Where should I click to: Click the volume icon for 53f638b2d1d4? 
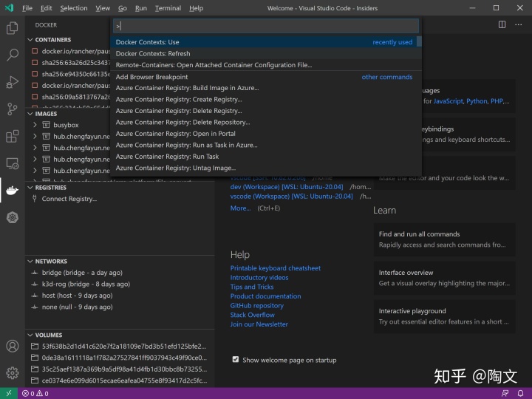pos(34,346)
